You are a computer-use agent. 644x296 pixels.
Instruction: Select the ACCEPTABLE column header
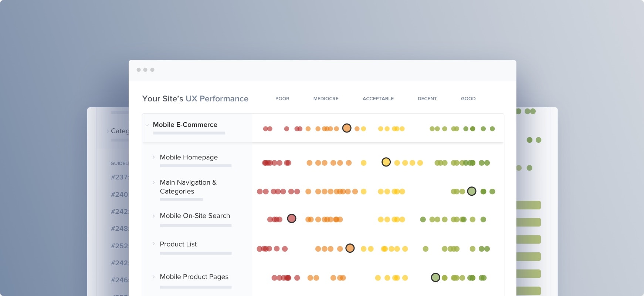pyautogui.click(x=378, y=99)
